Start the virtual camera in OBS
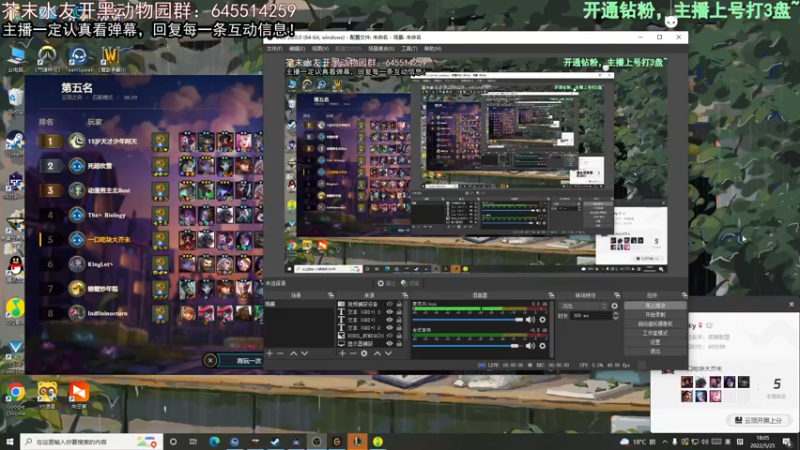 click(x=655, y=324)
